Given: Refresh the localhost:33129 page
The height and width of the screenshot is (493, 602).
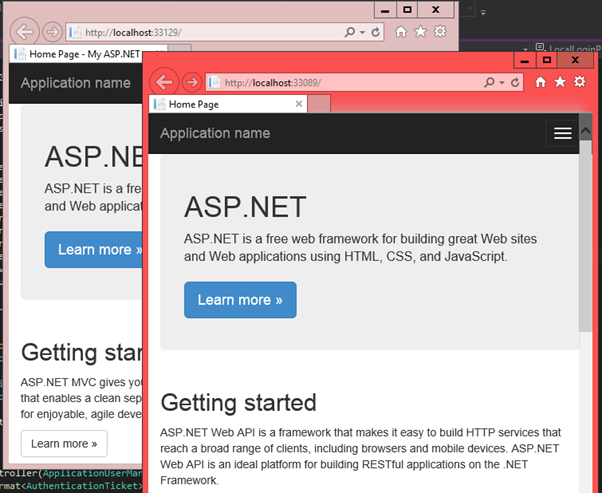Looking at the screenshot, I should [375, 32].
